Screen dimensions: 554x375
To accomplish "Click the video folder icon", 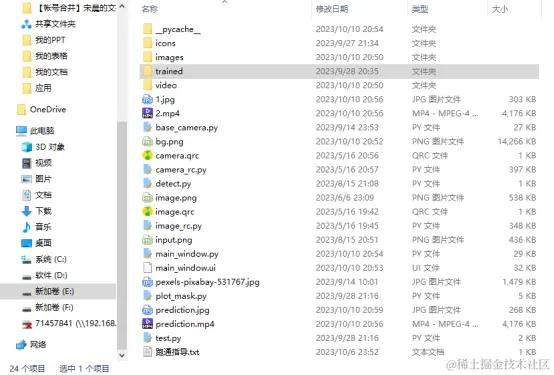I will (147, 85).
